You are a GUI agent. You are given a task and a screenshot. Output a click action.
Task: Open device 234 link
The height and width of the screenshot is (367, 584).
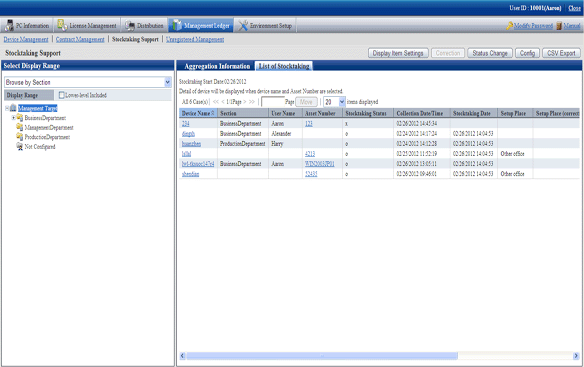click(185, 124)
